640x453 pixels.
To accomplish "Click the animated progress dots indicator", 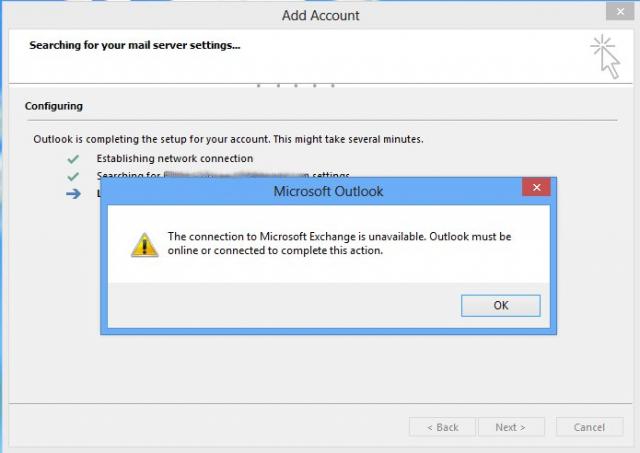I will coord(296,85).
